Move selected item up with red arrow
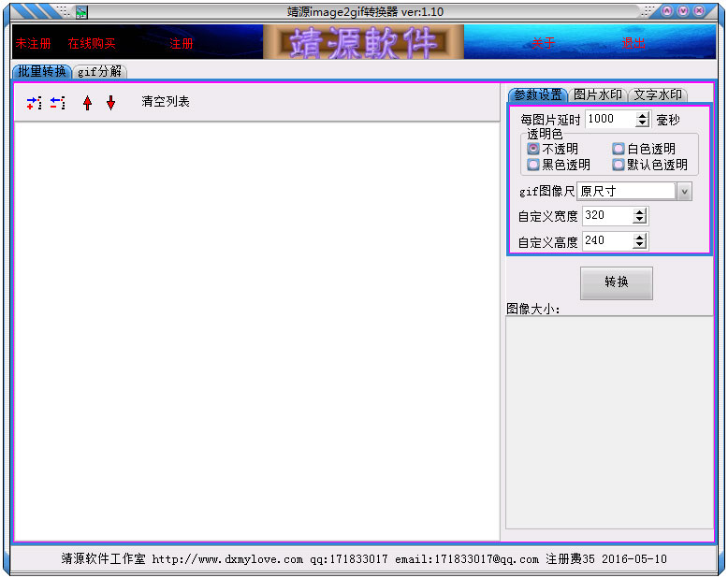Screen dimensions: 728x578 pyautogui.click(x=87, y=103)
